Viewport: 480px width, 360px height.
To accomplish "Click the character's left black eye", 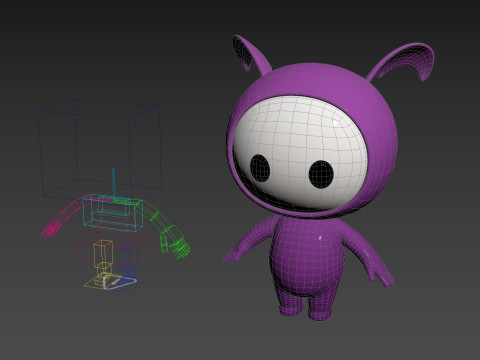I will [260, 168].
